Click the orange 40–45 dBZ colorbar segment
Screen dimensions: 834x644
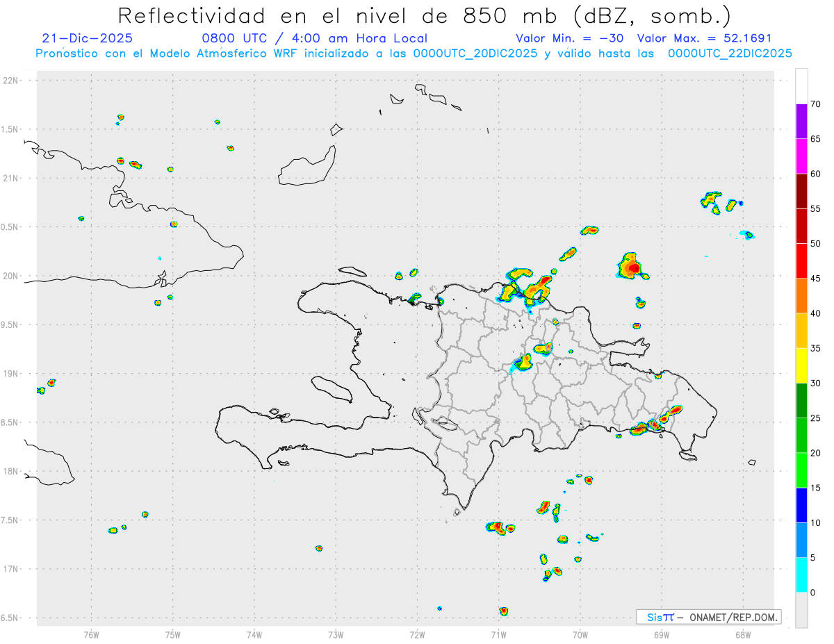[x=801, y=296]
